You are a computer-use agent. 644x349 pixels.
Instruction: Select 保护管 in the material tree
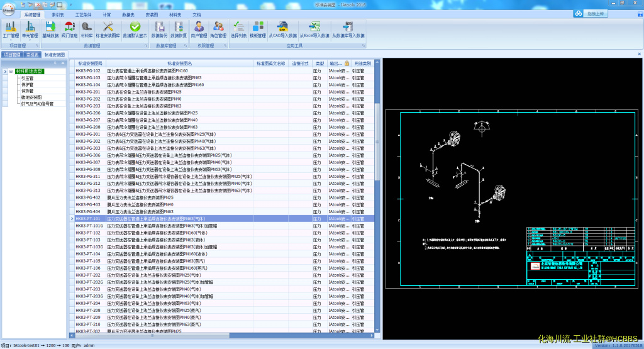[28, 85]
